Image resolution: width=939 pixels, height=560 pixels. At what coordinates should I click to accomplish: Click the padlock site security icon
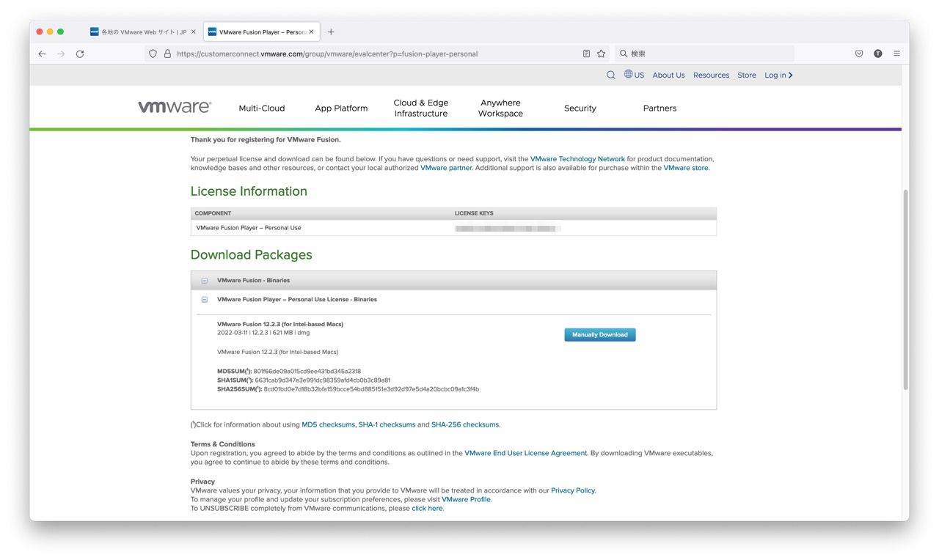[x=167, y=54]
